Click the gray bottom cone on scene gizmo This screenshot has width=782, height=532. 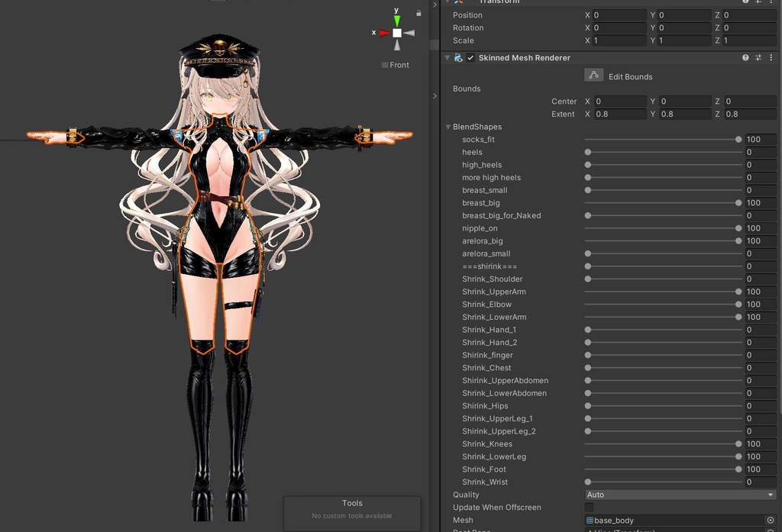(x=397, y=45)
